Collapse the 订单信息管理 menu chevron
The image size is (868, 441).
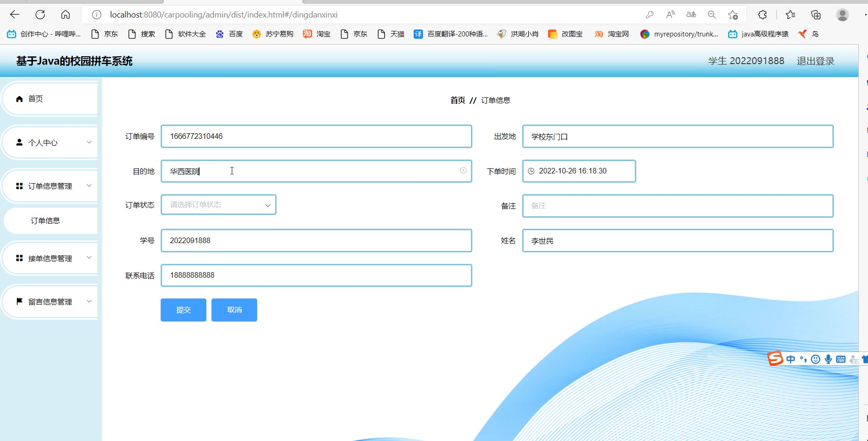coord(89,185)
